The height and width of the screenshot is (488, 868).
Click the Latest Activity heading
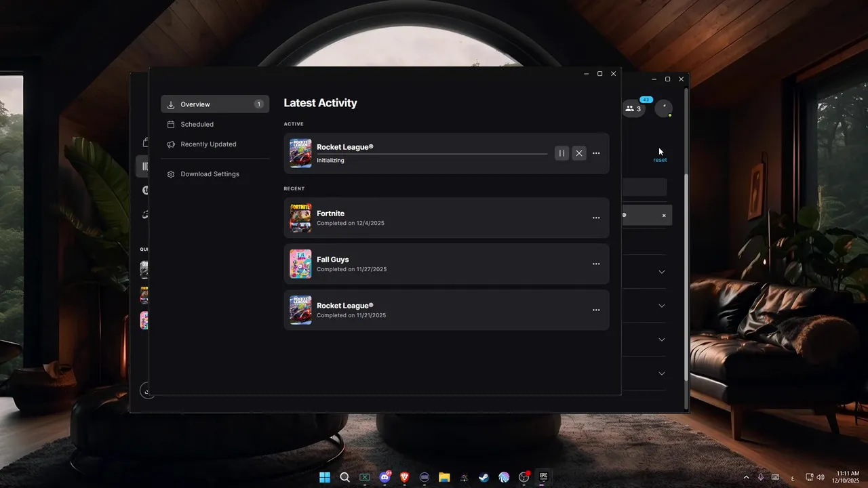[320, 103]
